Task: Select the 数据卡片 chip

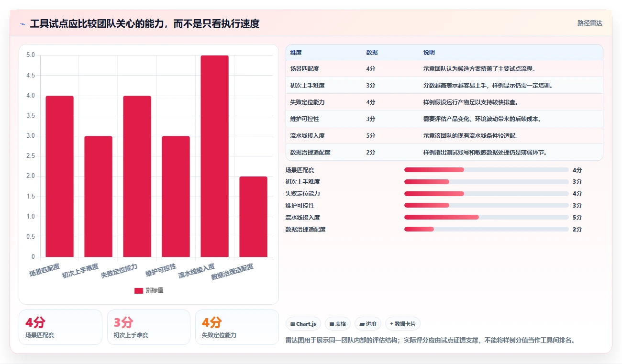Action: (403, 324)
